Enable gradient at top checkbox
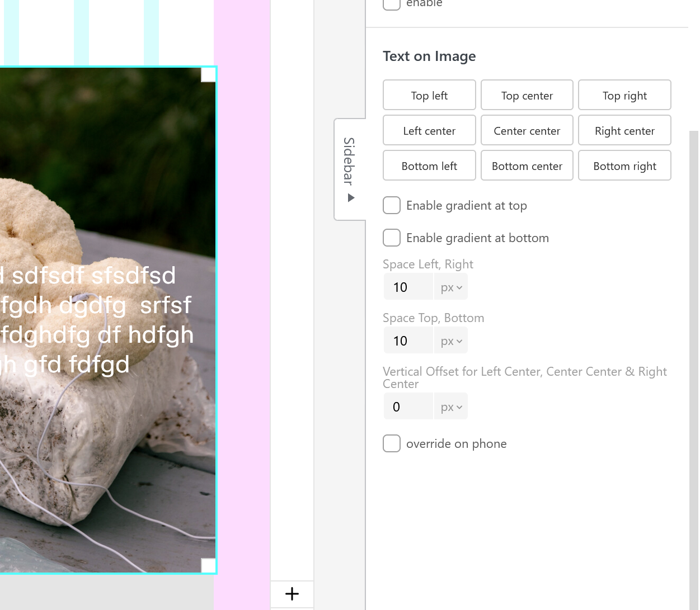The width and height of the screenshot is (700, 610). point(392,205)
